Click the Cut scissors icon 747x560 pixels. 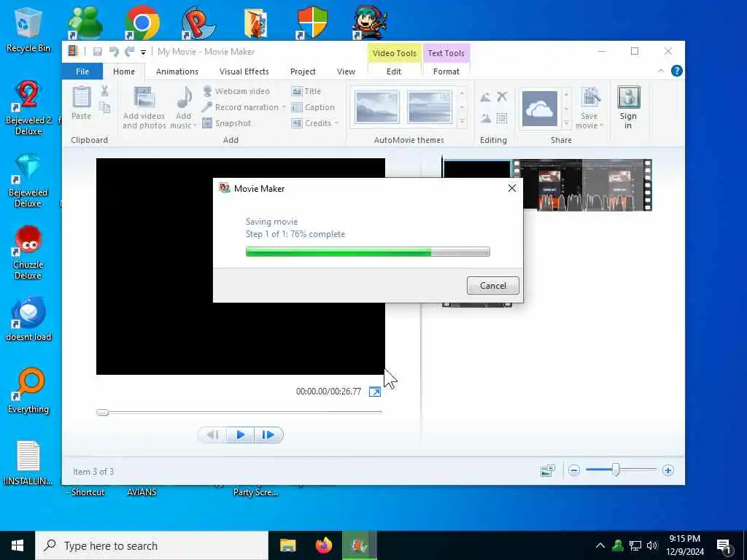pyautogui.click(x=104, y=91)
